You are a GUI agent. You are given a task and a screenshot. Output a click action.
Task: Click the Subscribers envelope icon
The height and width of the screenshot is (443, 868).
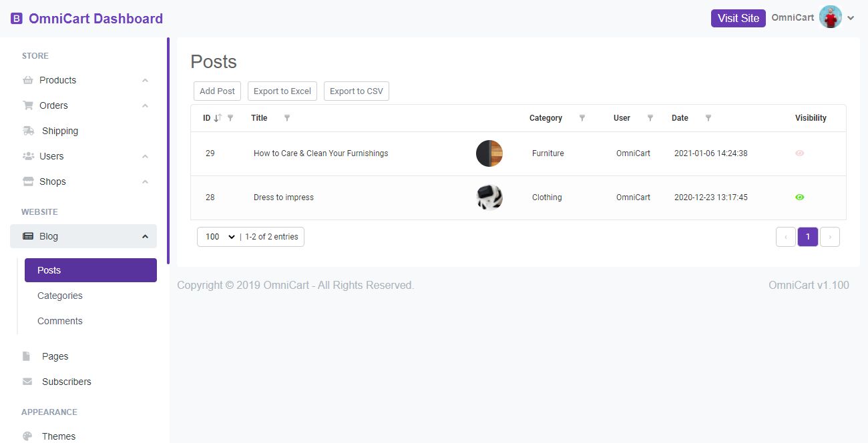[x=27, y=382]
